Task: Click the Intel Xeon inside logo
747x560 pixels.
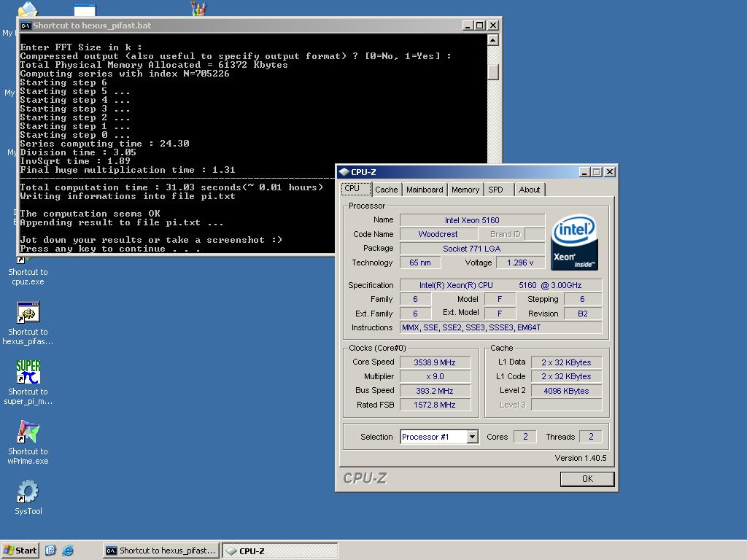Action: [574, 242]
